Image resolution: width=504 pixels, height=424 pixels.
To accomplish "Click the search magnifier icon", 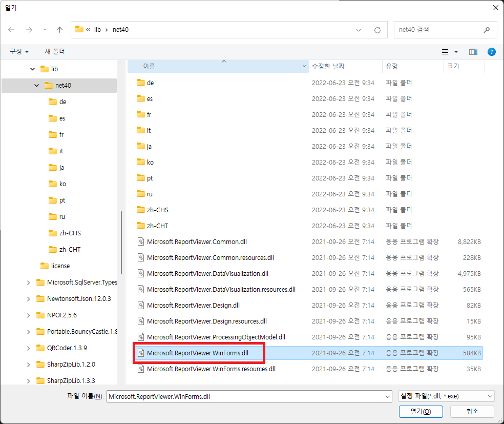I will pos(487,30).
